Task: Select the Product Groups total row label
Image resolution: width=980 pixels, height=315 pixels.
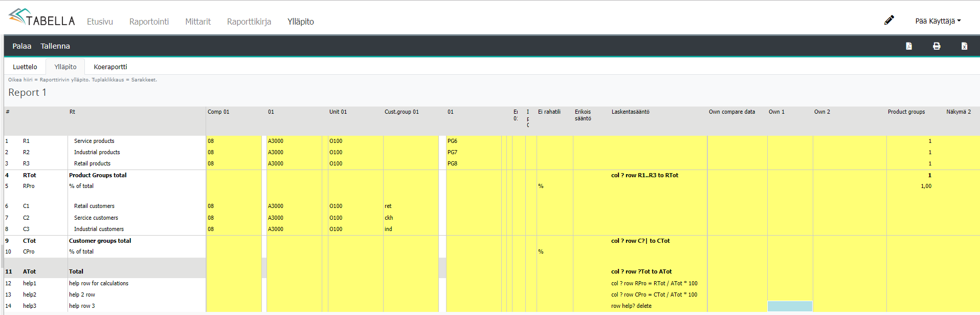Action: [x=98, y=175]
